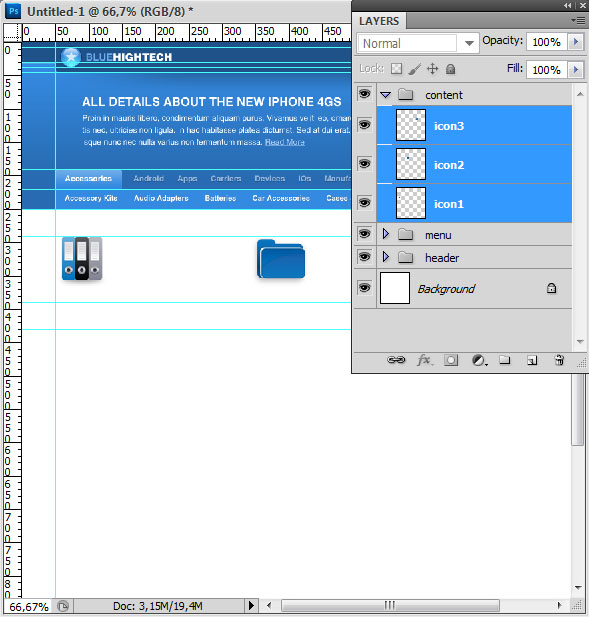Select the LAYERS panel tab

(x=379, y=21)
